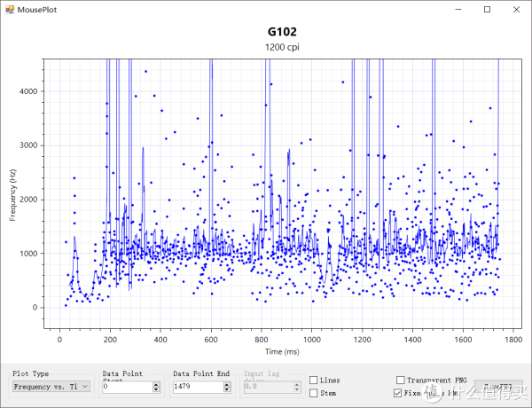Decrease Data Point End with down arrow

click(229, 390)
